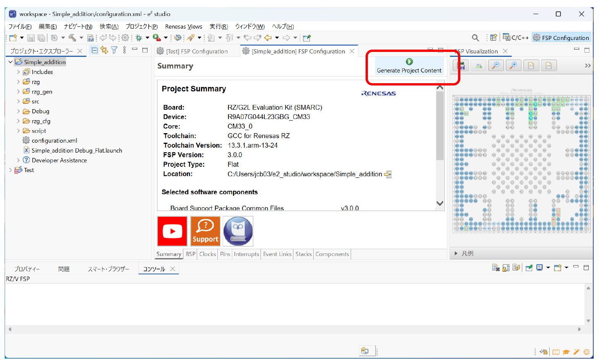Click zoom in in FSP Visualization

pyautogui.click(x=513, y=66)
